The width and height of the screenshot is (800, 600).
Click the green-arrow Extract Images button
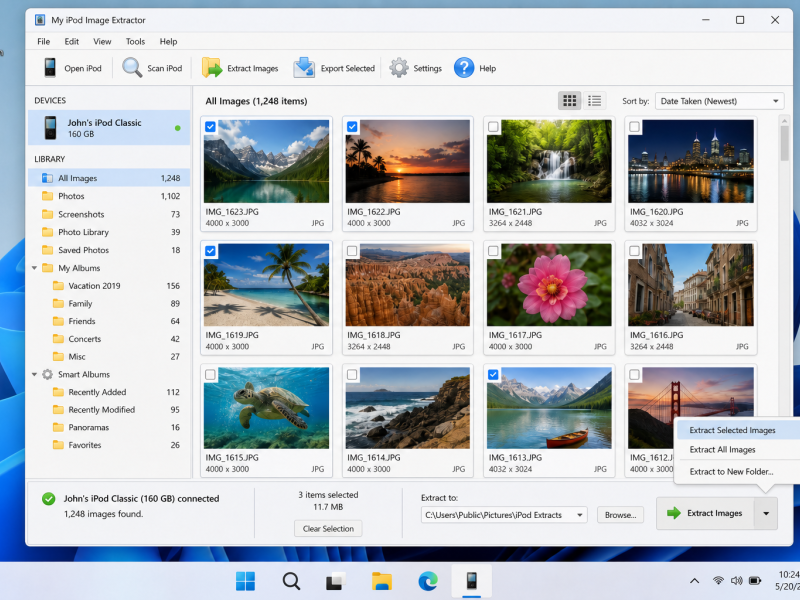[x=705, y=513]
